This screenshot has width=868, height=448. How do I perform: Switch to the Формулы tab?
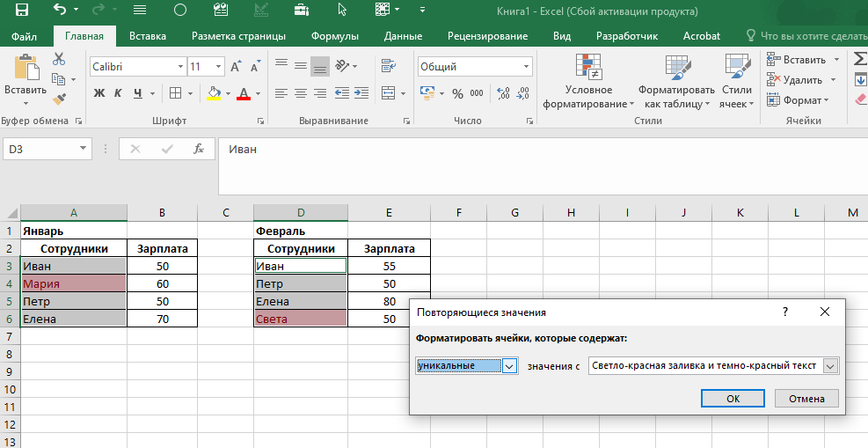coord(334,36)
